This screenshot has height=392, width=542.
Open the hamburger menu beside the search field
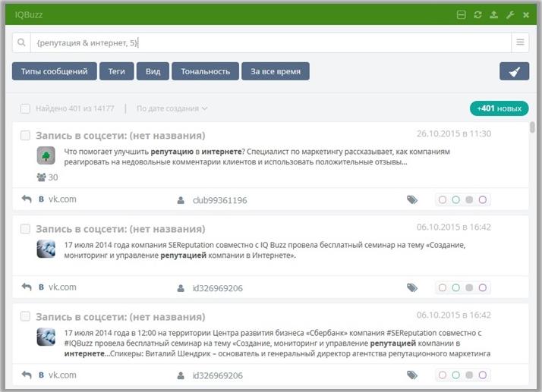pos(520,42)
